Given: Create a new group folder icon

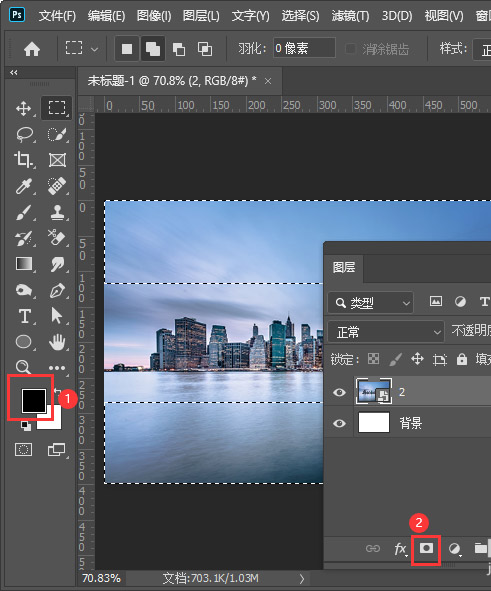Looking at the screenshot, I should [x=481, y=548].
